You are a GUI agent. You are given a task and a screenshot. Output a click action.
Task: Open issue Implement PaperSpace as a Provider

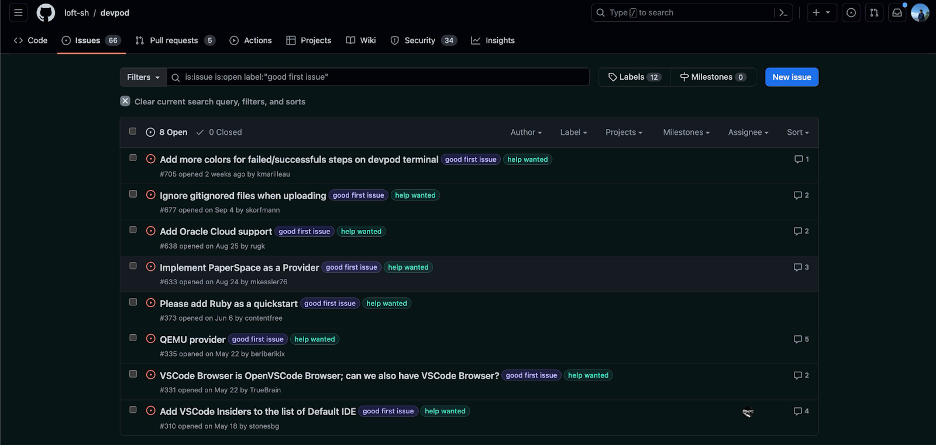(239, 267)
